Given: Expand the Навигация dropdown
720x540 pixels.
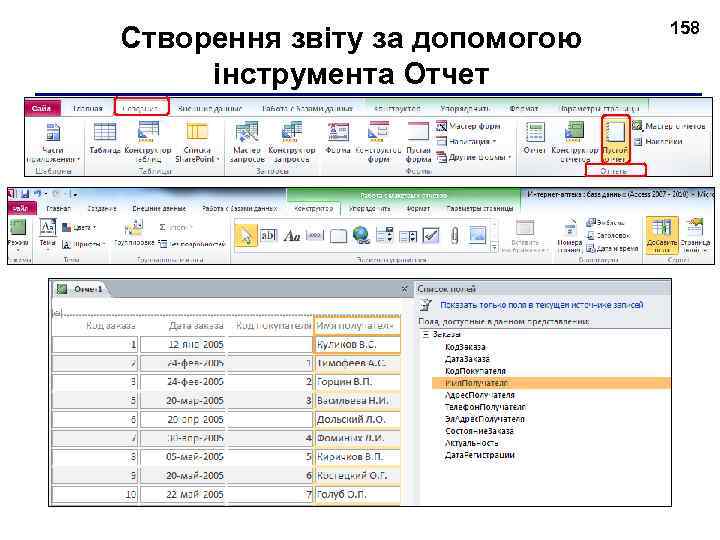Looking at the screenshot, I should coord(467,141).
